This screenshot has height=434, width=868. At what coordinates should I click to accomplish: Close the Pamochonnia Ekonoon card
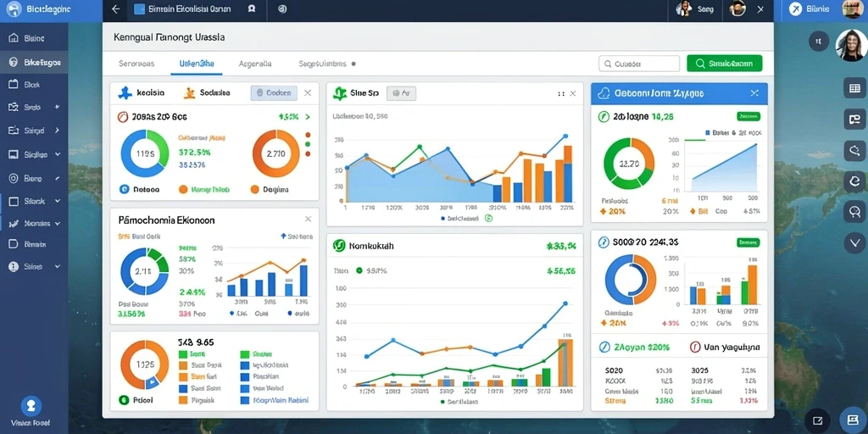point(308,220)
